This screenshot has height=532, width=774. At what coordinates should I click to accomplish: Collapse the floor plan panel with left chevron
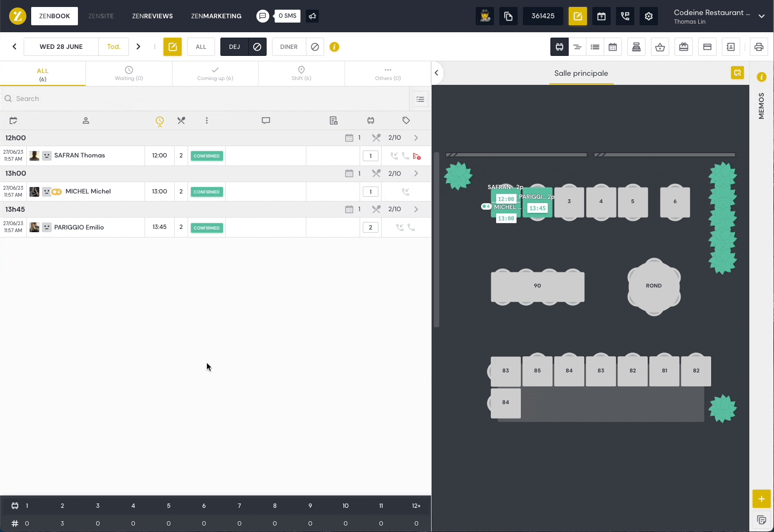click(436, 73)
